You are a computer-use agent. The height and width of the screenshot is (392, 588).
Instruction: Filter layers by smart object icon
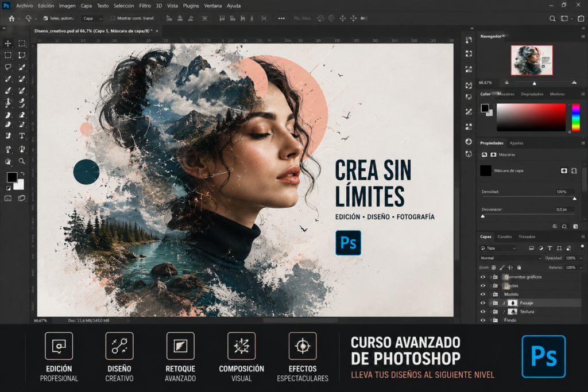568,248
